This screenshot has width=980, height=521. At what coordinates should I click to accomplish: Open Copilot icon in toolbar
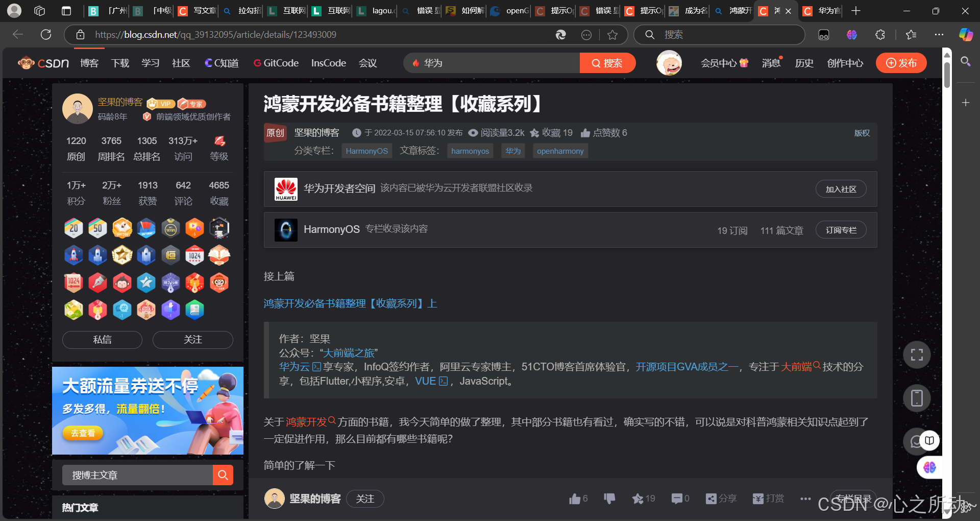966,35
